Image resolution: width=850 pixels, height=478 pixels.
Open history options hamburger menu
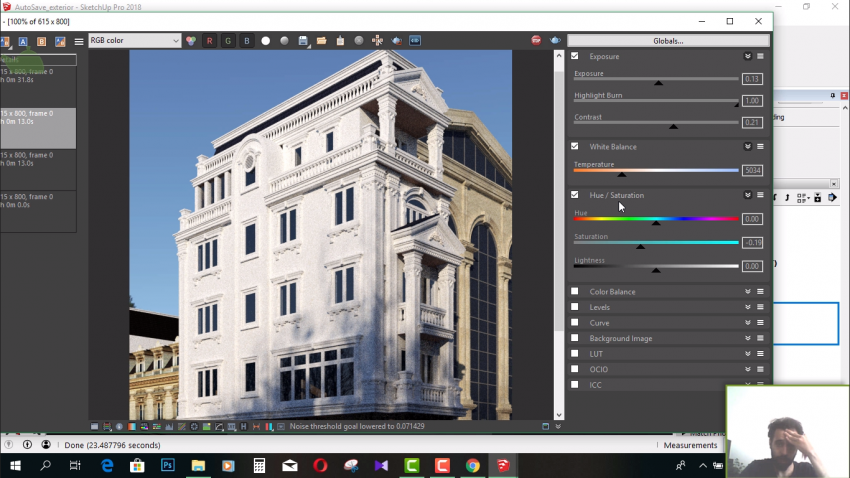79,42
